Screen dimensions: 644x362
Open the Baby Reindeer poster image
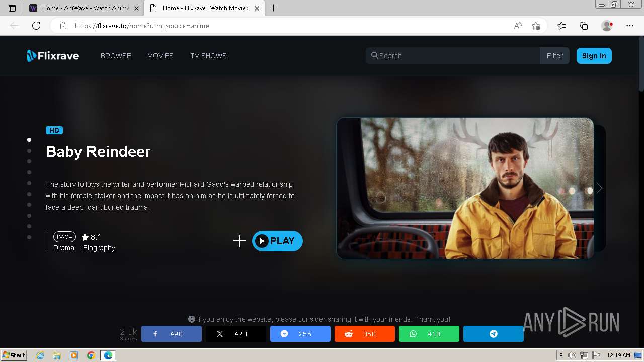tap(465, 188)
